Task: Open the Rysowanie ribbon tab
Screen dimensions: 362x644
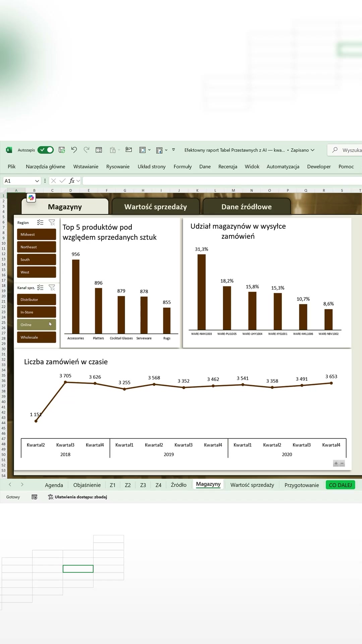Action: tap(118, 166)
